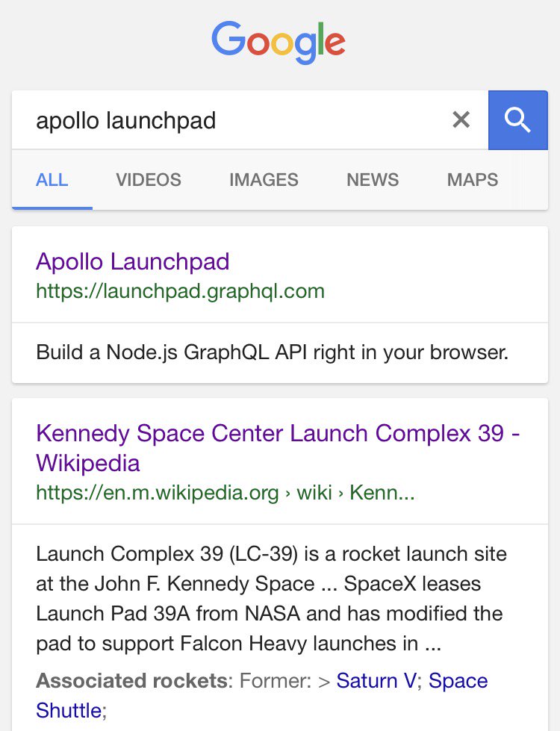Viewport: 560px width, 731px height.
Task: Click the 'Build a Node.js GraphQL API' snippet
Action: coord(272,352)
